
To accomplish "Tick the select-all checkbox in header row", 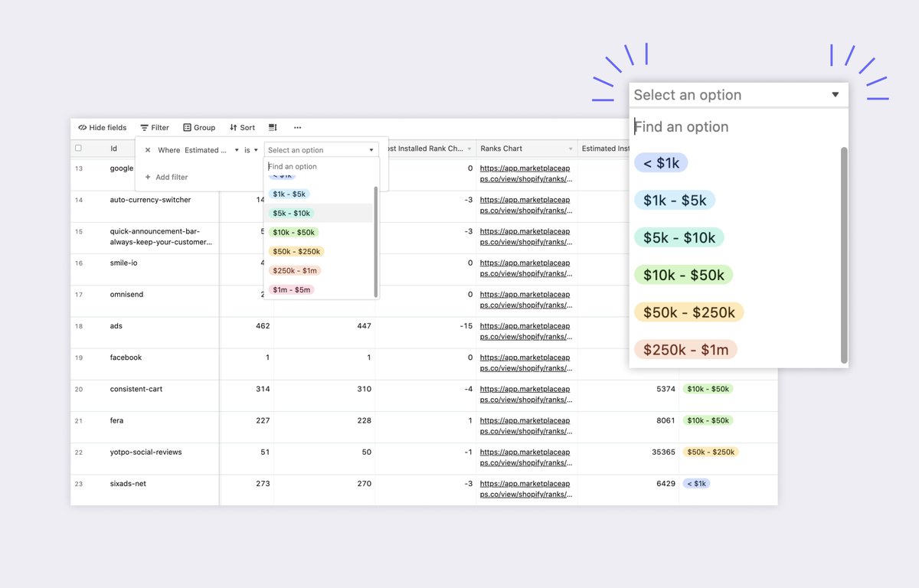I will coord(78,149).
